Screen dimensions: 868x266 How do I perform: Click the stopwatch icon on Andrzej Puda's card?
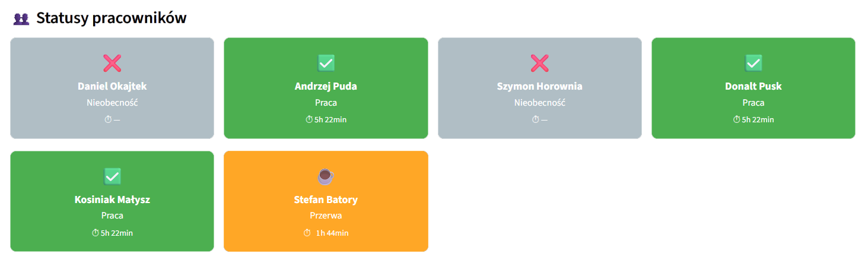[309, 120]
